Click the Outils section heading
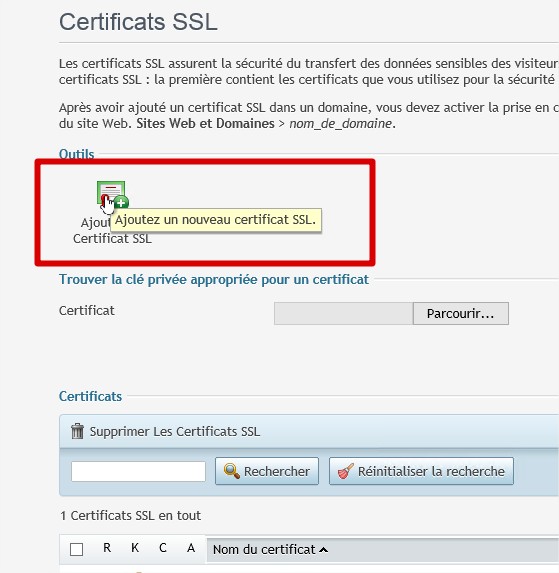559x573 pixels. (x=76, y=154)
